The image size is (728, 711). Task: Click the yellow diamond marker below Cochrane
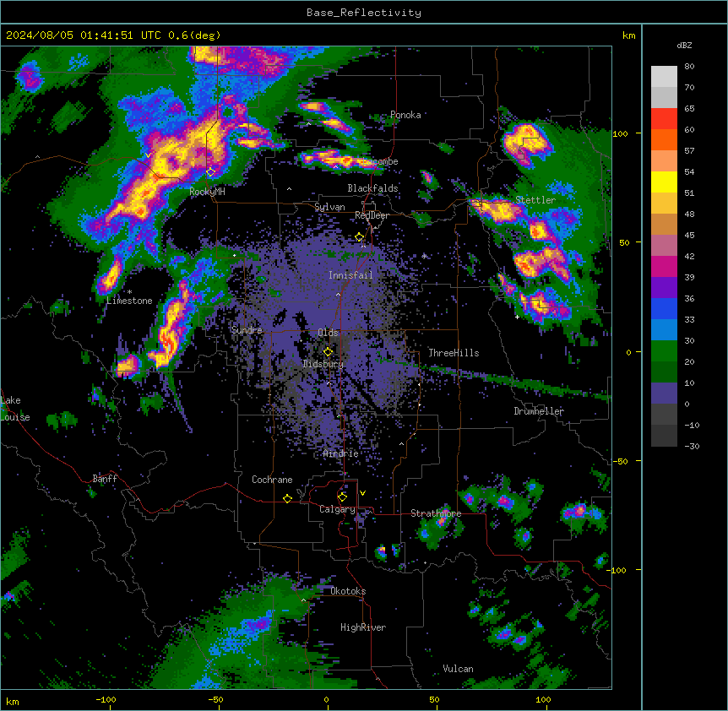tap(287, 498)
